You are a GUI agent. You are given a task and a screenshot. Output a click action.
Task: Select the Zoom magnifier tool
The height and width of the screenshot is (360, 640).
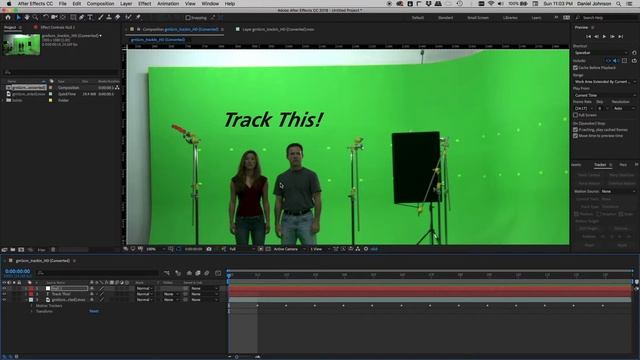pyautogui.click(x=36, y=18)
